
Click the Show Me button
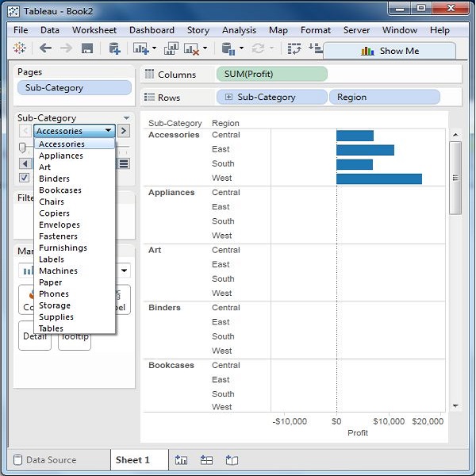(x=390, y=51)
